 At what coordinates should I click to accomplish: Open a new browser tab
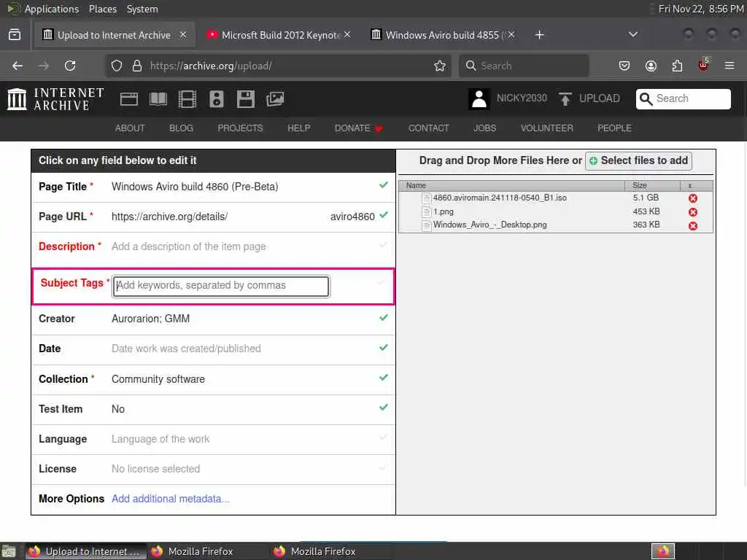coord(539,35)
